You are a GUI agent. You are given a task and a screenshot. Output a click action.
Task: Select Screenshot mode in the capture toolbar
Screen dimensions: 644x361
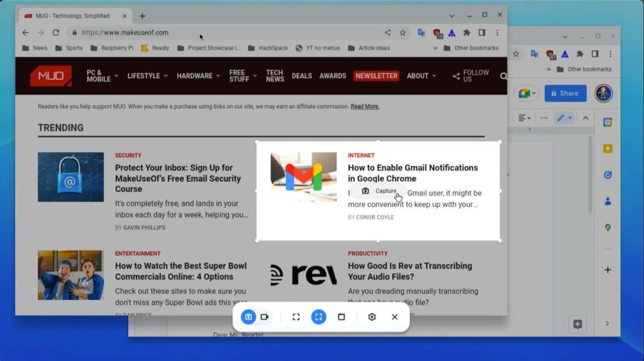point(248,317)
